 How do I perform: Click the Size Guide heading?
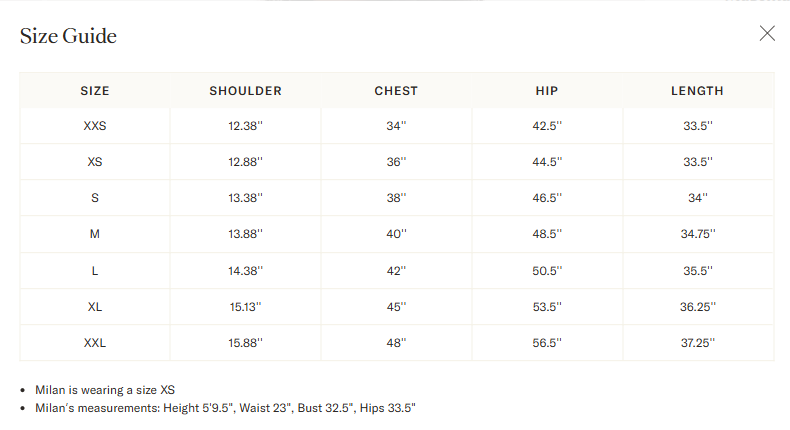68,36
